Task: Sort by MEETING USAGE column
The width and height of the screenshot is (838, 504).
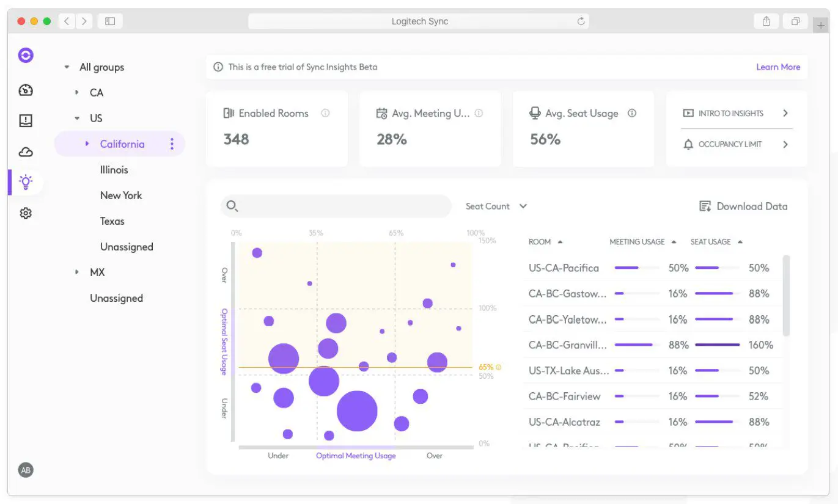Action: 643,242
